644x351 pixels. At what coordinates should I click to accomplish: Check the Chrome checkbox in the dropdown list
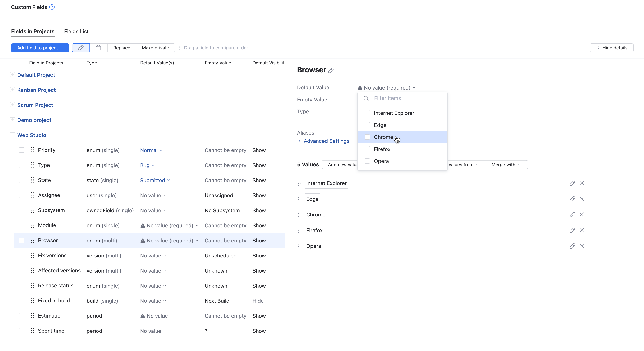tap(367, 137)
